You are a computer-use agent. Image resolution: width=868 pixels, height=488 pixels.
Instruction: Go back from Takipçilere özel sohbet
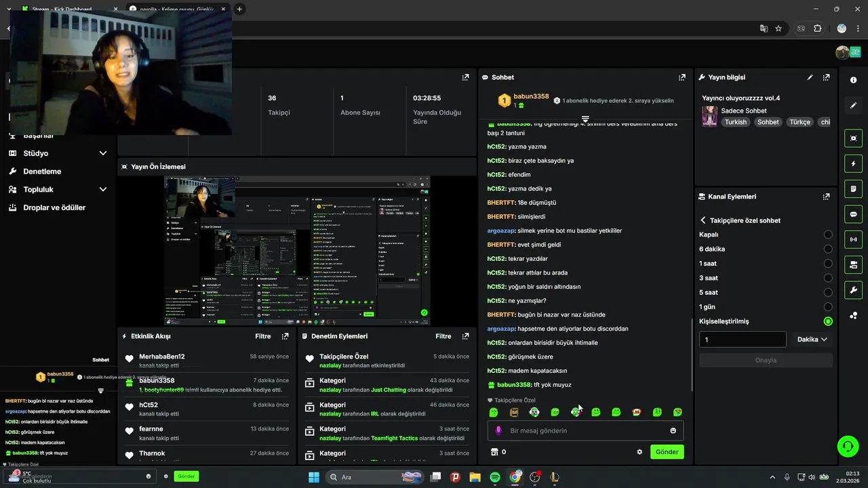click(703, 220)
